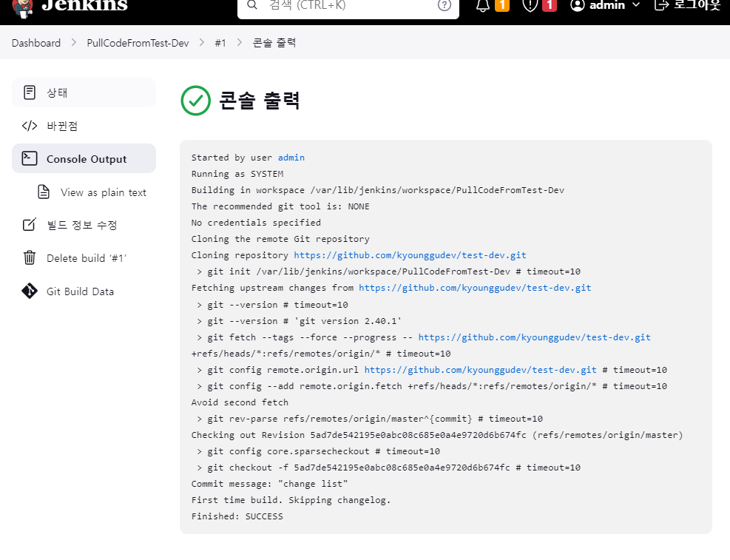This screenshot has height=560, width=730.
Task: Click the 콘솔 출력 page heading
Action: (x=259, y=101)
